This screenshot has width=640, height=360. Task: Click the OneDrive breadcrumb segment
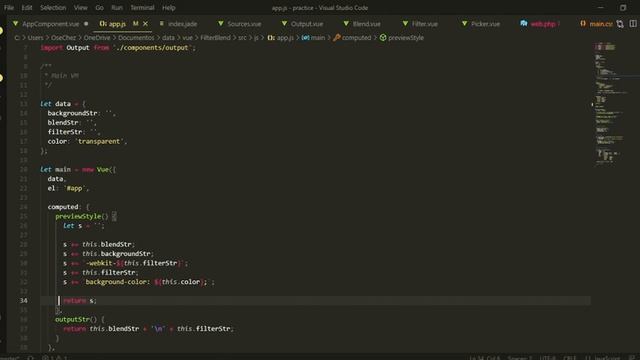point(97,38)
